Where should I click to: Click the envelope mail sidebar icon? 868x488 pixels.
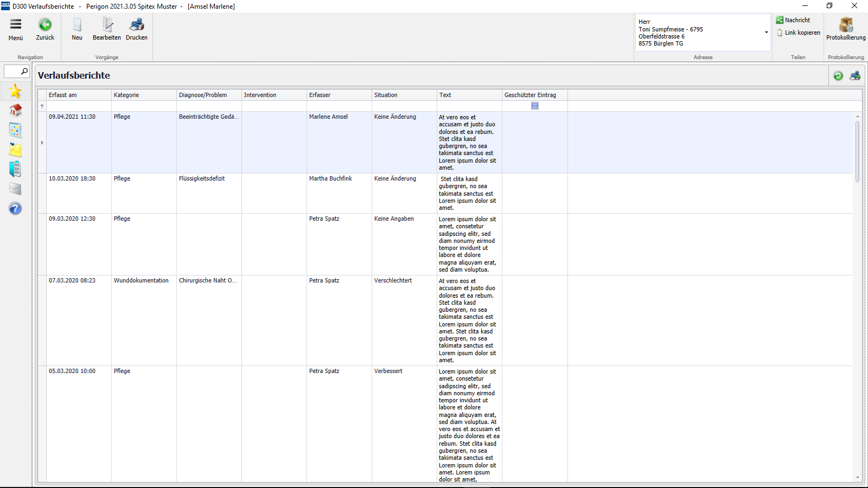[15, 189]
